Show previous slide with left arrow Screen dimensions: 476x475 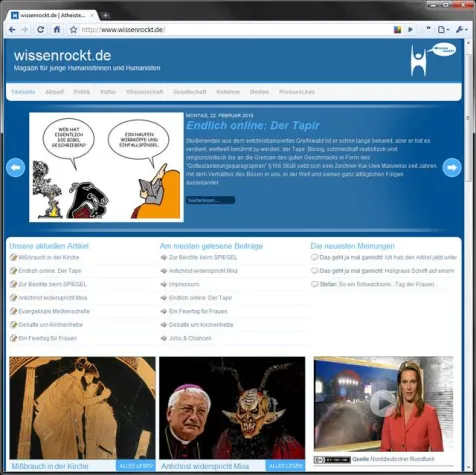tap(16, 167)
